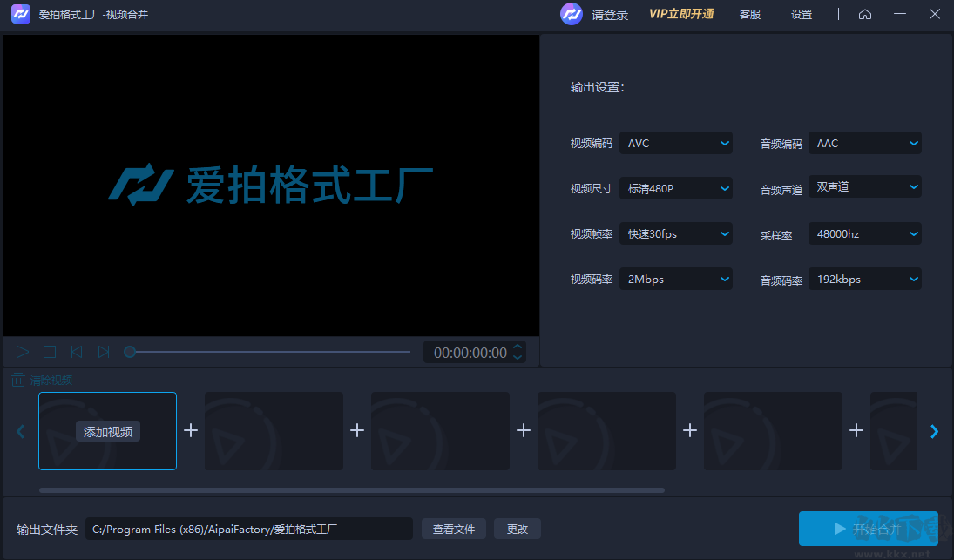The height and width of the screenshot is (560, 954).
Task: Click 设置 in the top menu
Action: 800,14
